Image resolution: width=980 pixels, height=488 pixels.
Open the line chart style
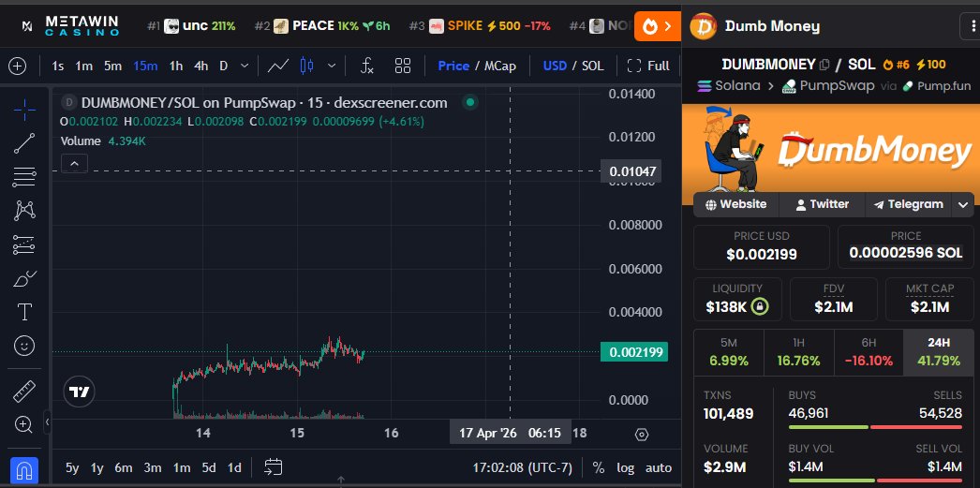(x=278, y=66)
